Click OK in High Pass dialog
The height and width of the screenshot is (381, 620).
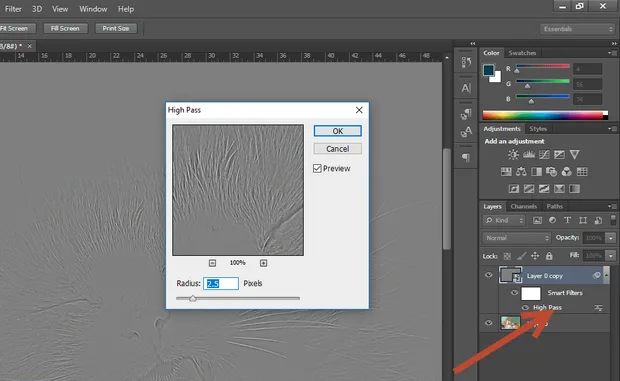pos(337,131)
